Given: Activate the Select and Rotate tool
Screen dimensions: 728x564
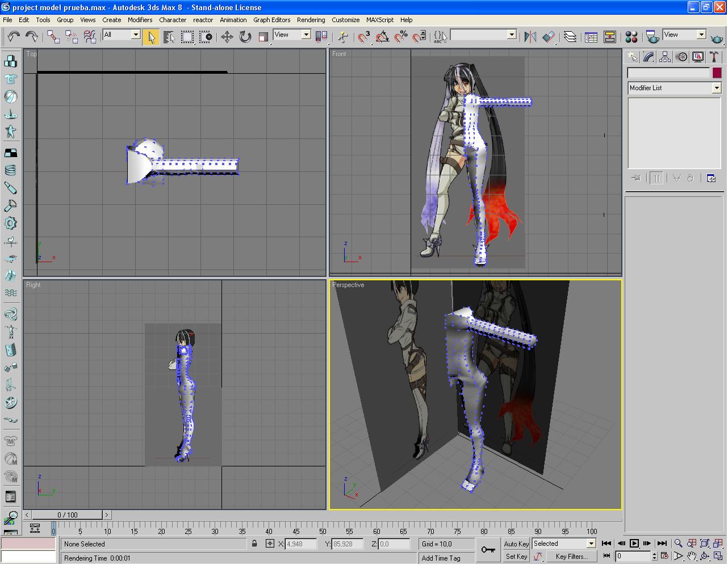Looking at the screenshot, I should click(245, 37).
